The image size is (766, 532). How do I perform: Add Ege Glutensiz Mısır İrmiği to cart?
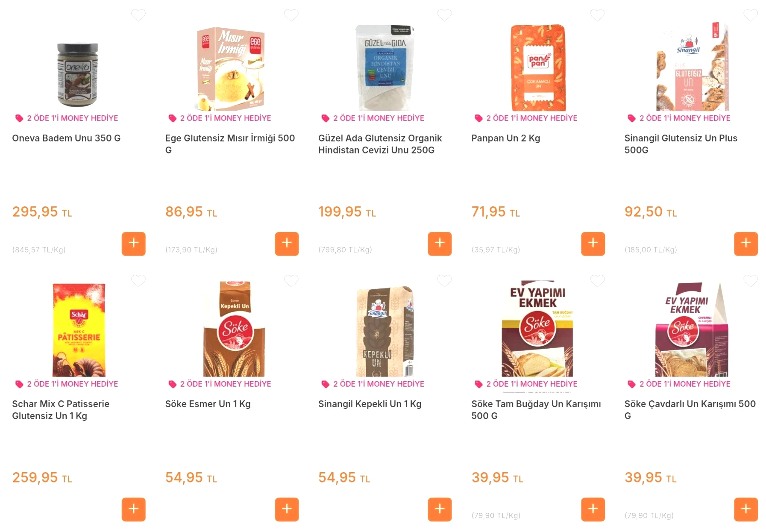coord(287,244)
